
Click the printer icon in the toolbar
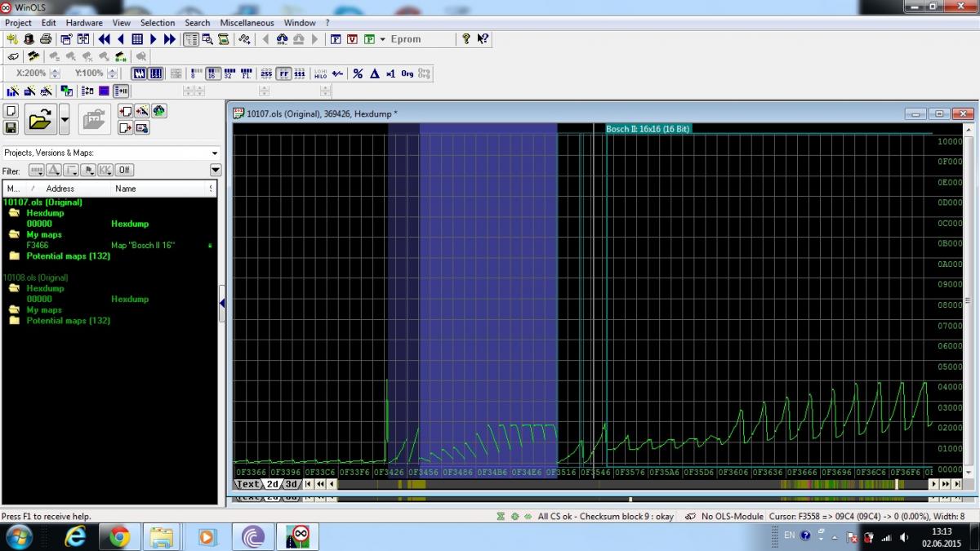click(x=46, y=39)
